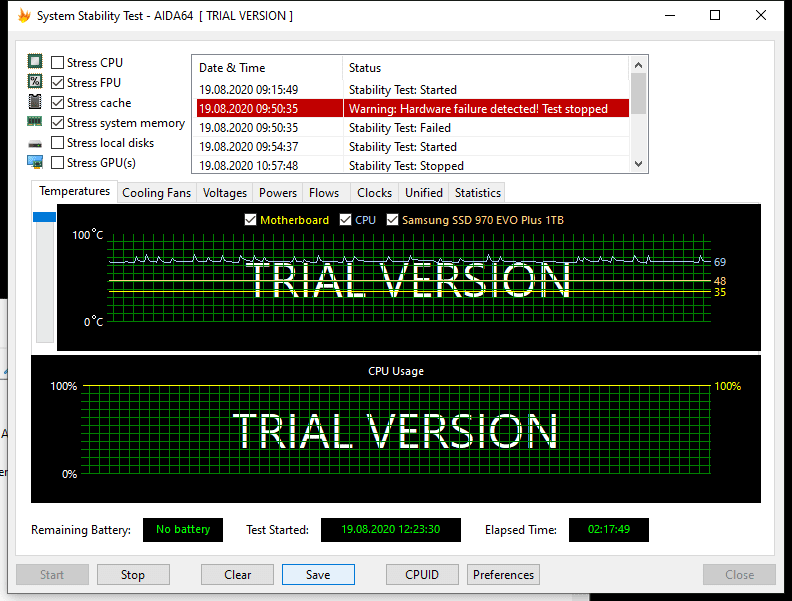Select the 'Stability Test: Stopped' log row
Image resolution: width=792 pixels, height=601 pixels.
[413, 165]
